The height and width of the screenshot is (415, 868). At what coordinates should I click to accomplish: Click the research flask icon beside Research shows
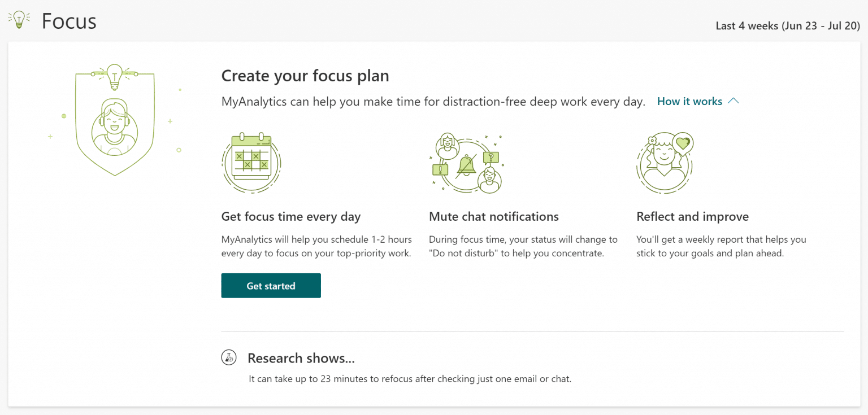[228, 357]
